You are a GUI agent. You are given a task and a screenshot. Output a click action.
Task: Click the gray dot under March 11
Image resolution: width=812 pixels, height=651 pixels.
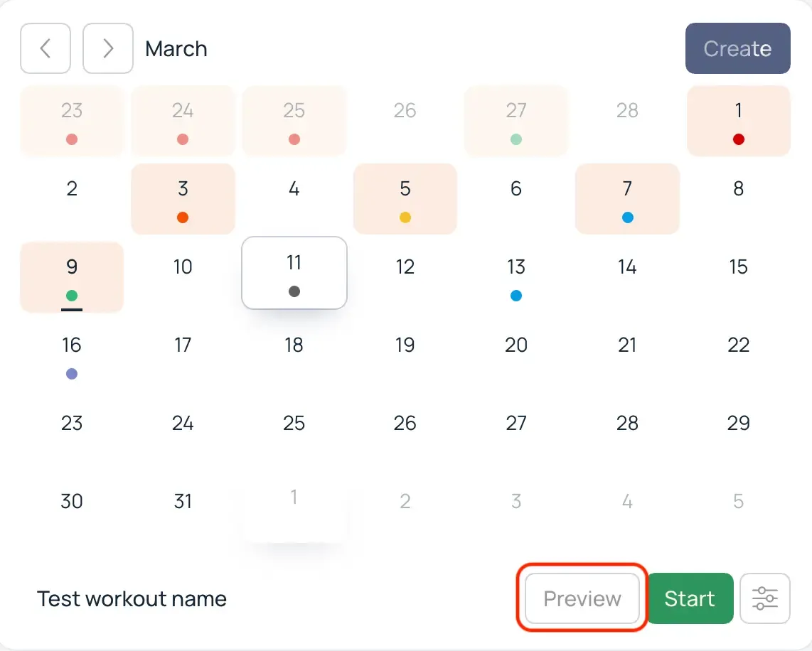point(294,292)
